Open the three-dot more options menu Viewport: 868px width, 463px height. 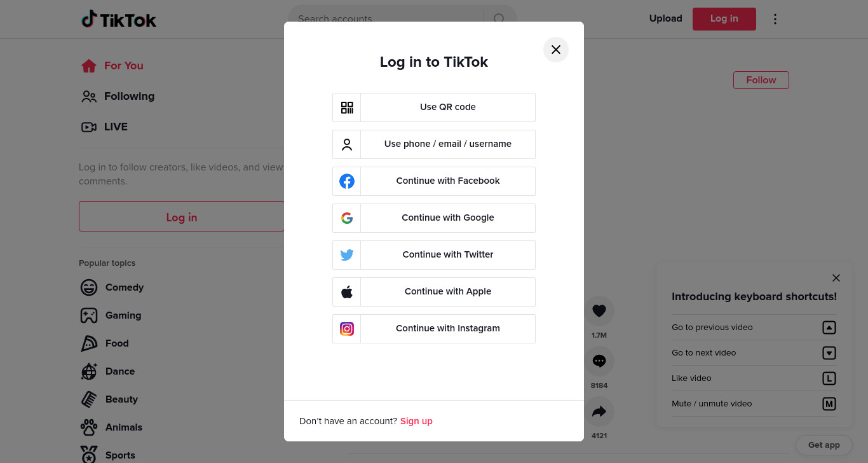775,19
